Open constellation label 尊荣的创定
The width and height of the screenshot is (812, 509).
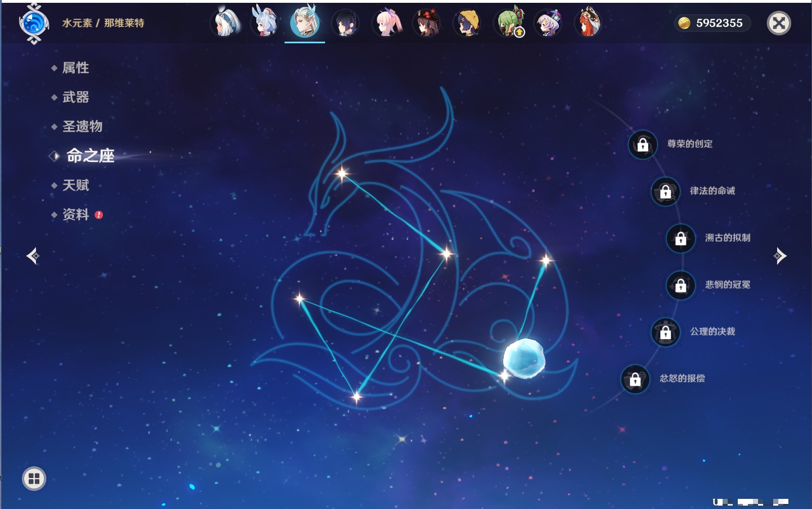click(690, 144)
